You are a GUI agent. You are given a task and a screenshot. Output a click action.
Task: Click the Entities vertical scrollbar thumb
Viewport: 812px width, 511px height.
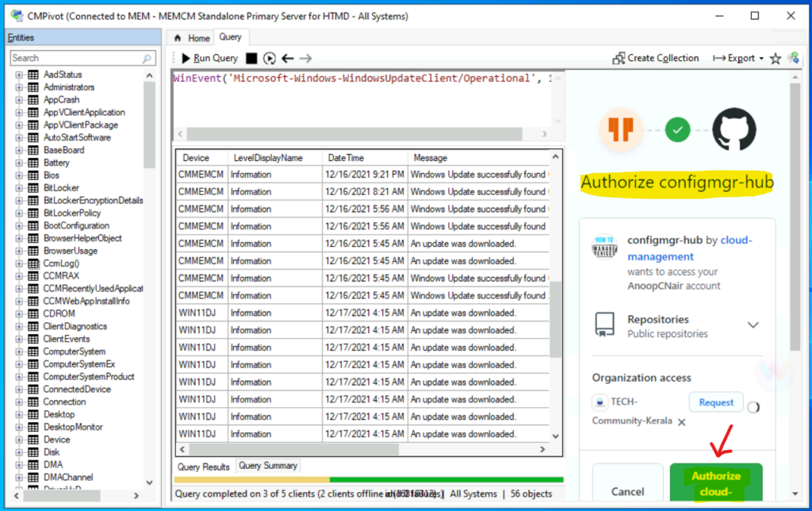pyautogui.click(x=150, y=125)
